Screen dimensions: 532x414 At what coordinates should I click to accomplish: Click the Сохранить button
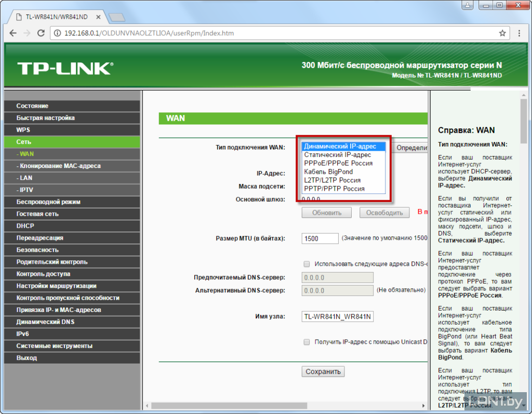click(323, 371)
